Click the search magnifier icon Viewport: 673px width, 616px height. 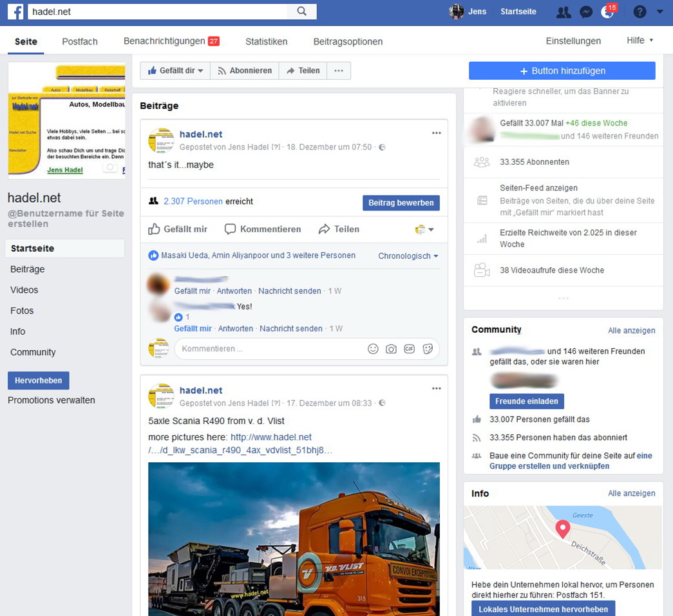click(302, 12)
